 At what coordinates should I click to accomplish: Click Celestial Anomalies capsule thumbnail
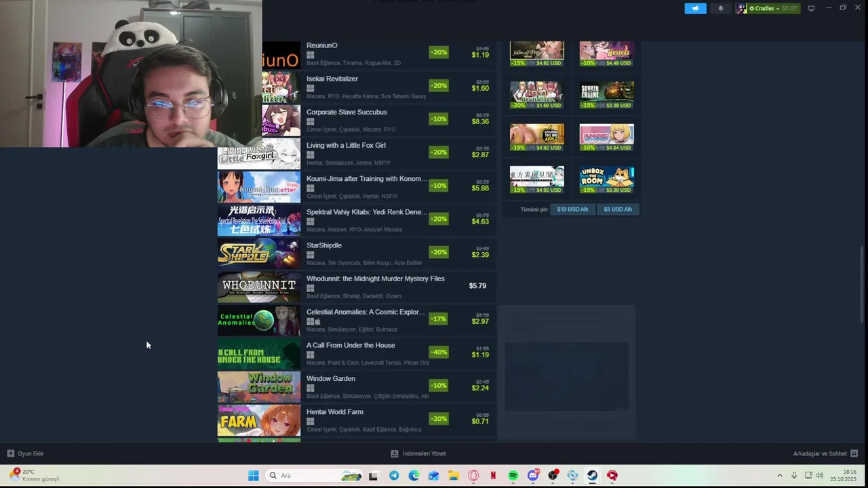coord(258,320)
